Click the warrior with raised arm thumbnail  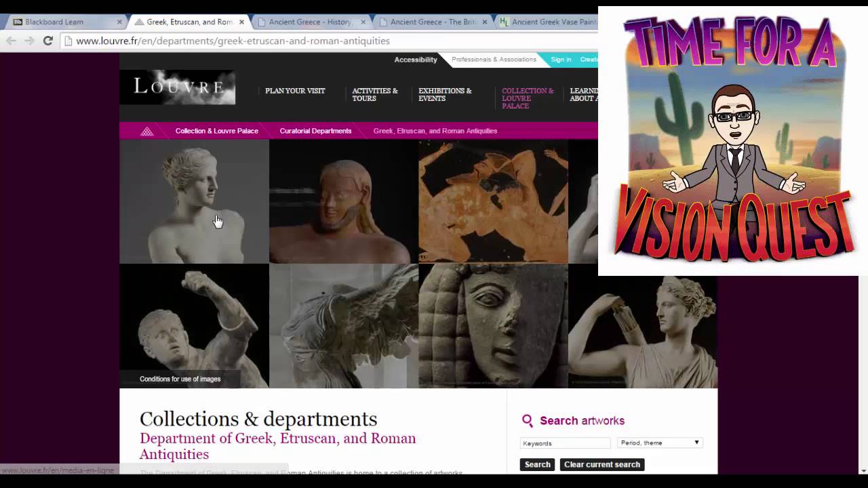(195, 325)
